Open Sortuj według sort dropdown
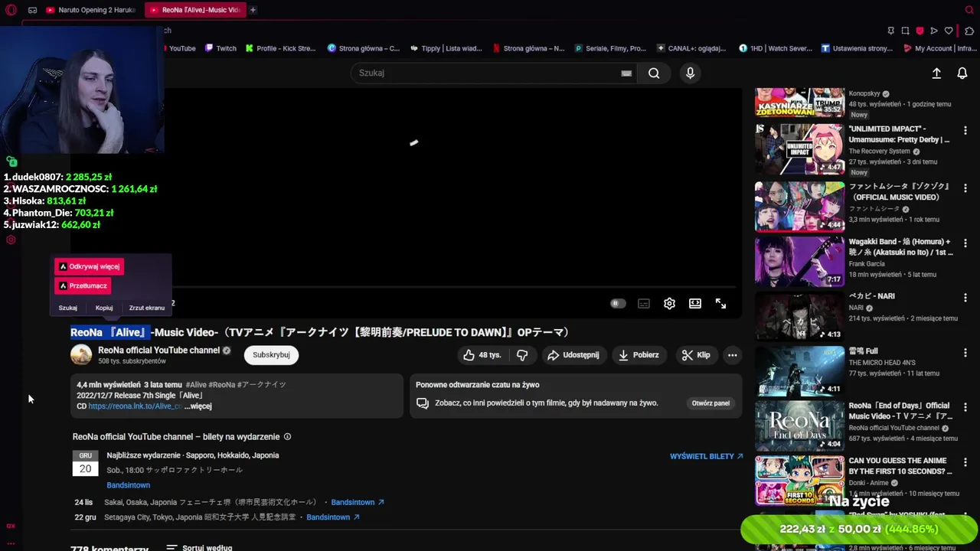The width and height of the screenshot is (980, 551). [x=199, y=548]
